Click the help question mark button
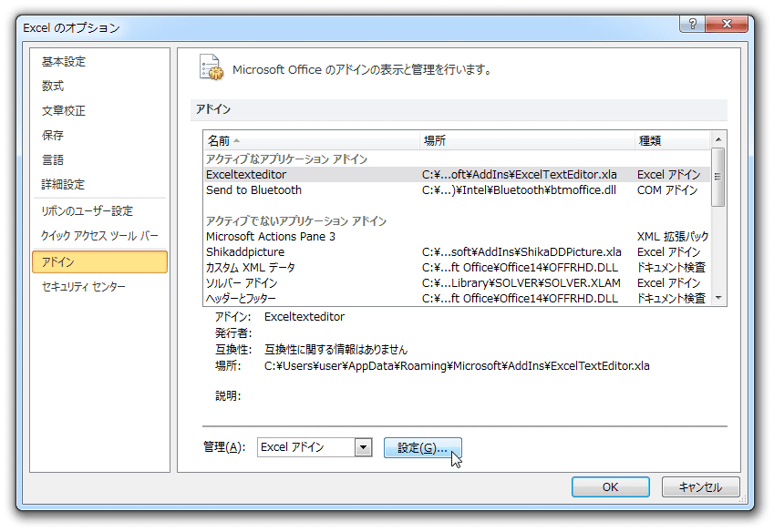Viewport: 774px width, 532px height. click(693, 24)
